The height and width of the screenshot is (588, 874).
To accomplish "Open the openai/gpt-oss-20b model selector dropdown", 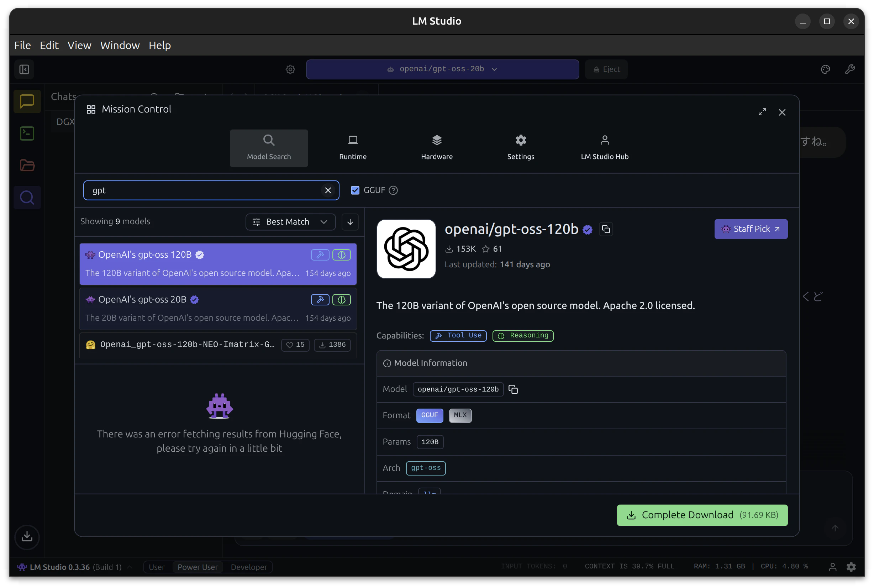I will tap(442, 69).
